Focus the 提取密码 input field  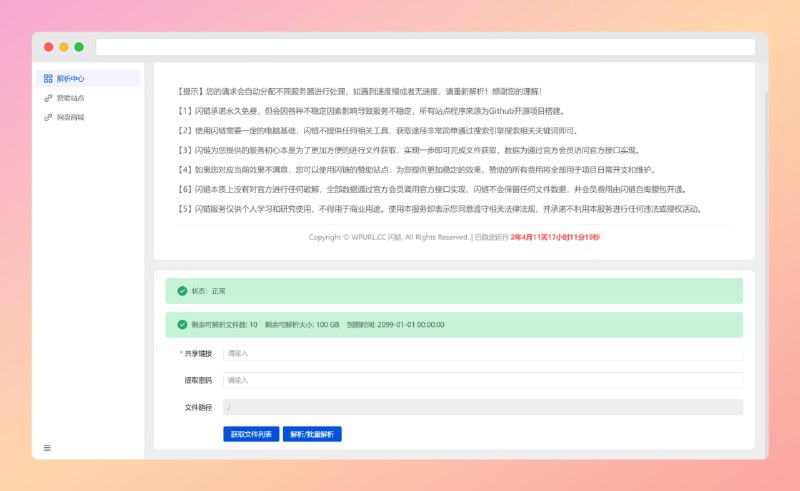pyautogui.click(x=482, y=380)
